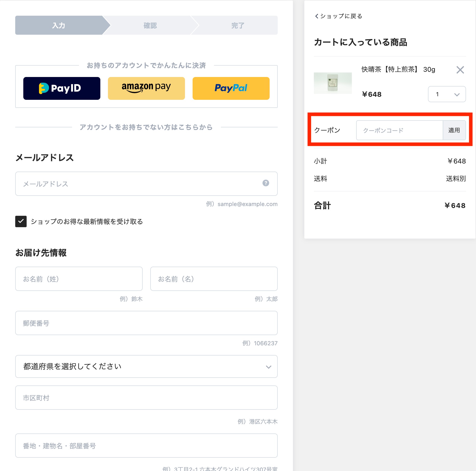The width and height of the screenshot is (476, 471).
Task: Click the 入力 step tab
Action: point(59,25)
